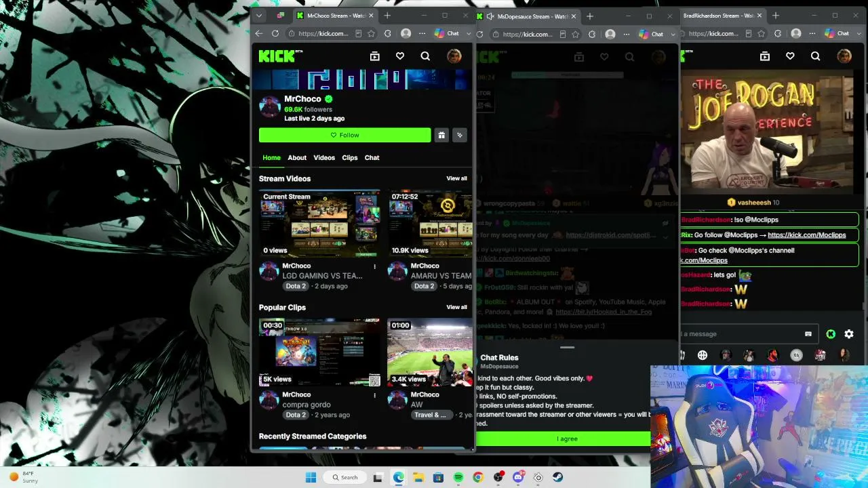Image resolution: width=868 pixels, height=488 pixels.
Task: Open the tab search dropdown left of MrChoco tab
Action: point(258,16)
